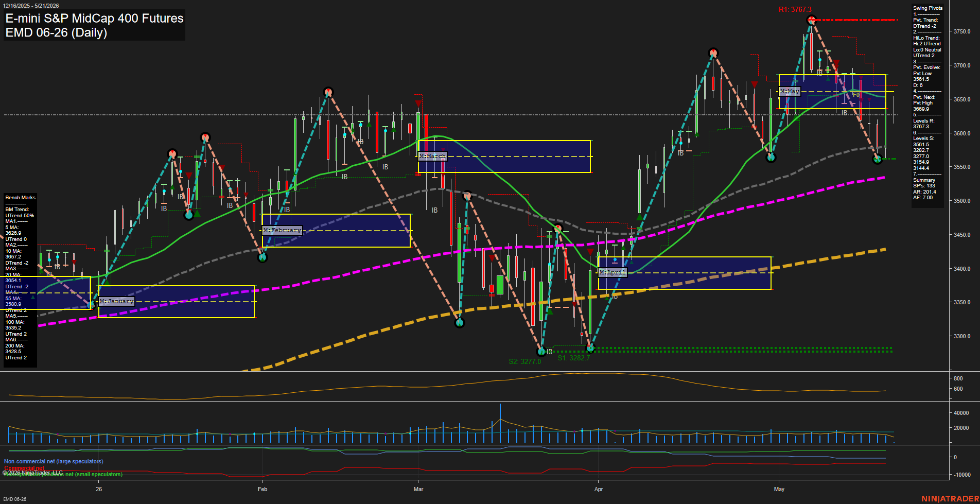This screenshot has width=980, height=504.
Task: Click the February swing high pivot near 3660
Action: pyautogui.click(x=328, y=92)
